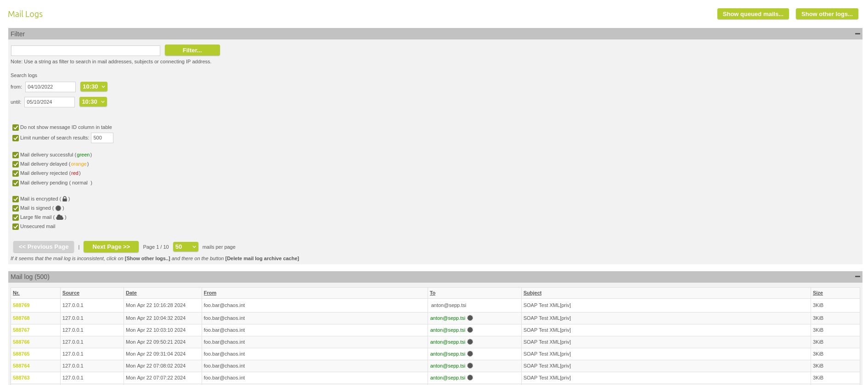Image resolution: width=868 pixels, height=385 pixels.
Task: Click signed badge icon in row 588764
Action: (x=470, y=366)
